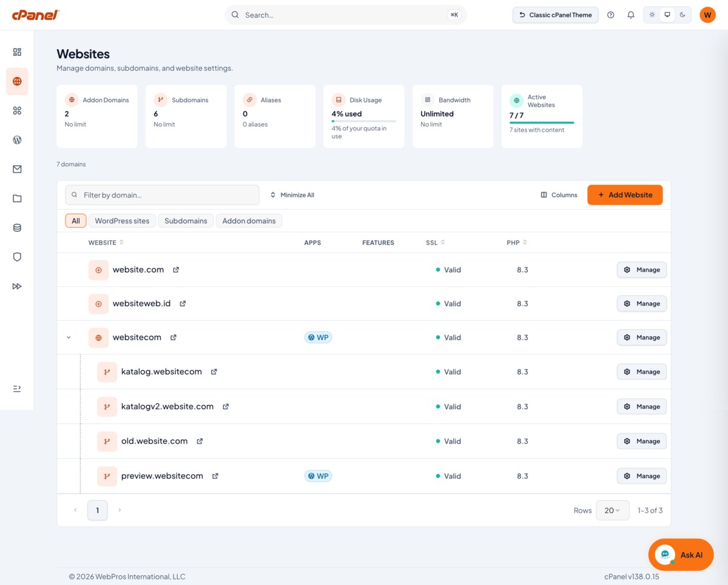Open the notifications bell

point(631,15)
